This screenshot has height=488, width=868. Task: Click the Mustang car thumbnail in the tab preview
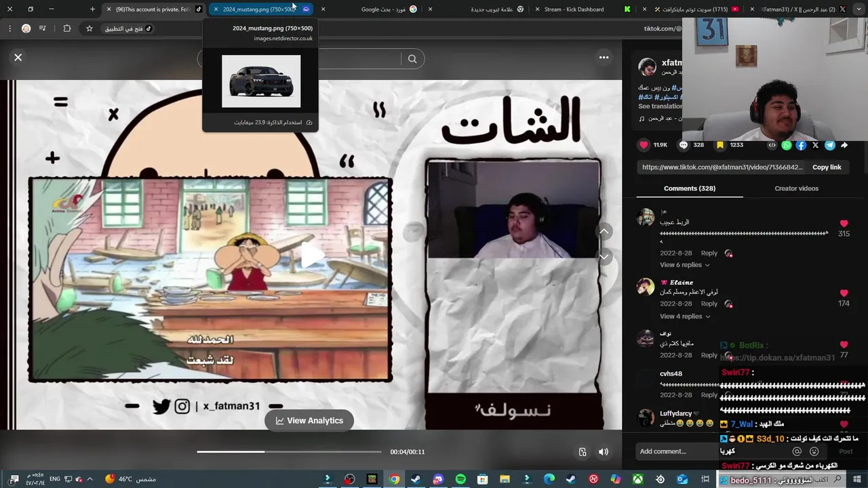point(261,81)
